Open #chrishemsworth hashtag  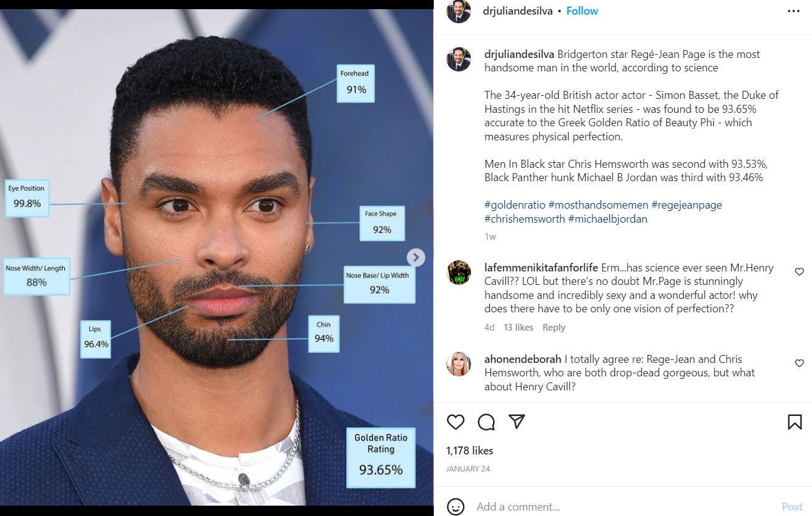coord(525,219)
